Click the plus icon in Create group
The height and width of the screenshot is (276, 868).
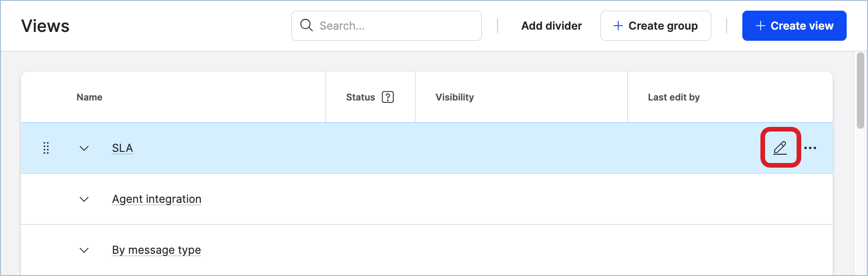[x=618, y=26]
